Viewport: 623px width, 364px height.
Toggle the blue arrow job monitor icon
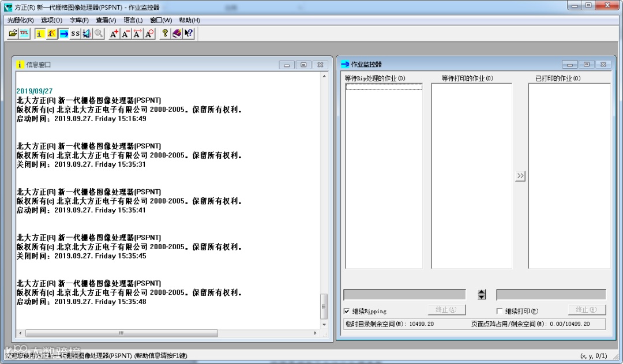[63, 33]
